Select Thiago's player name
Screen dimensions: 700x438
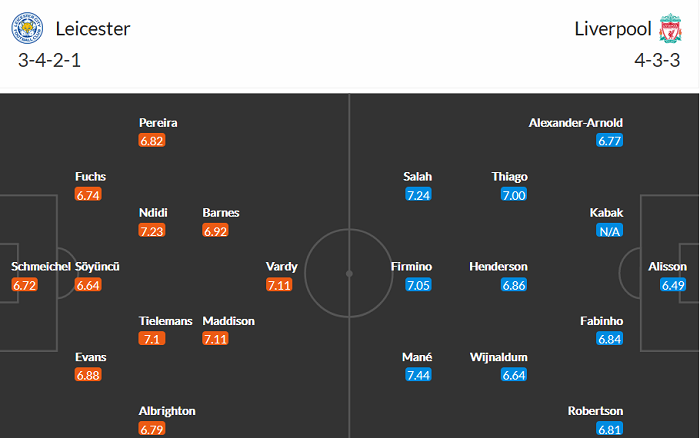509,177
